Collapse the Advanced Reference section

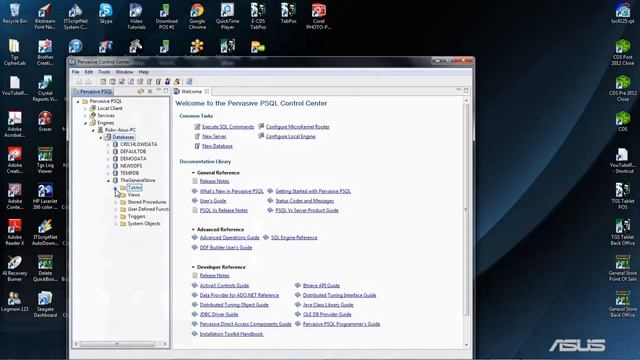pyautogui.click(x=193, y=229)
